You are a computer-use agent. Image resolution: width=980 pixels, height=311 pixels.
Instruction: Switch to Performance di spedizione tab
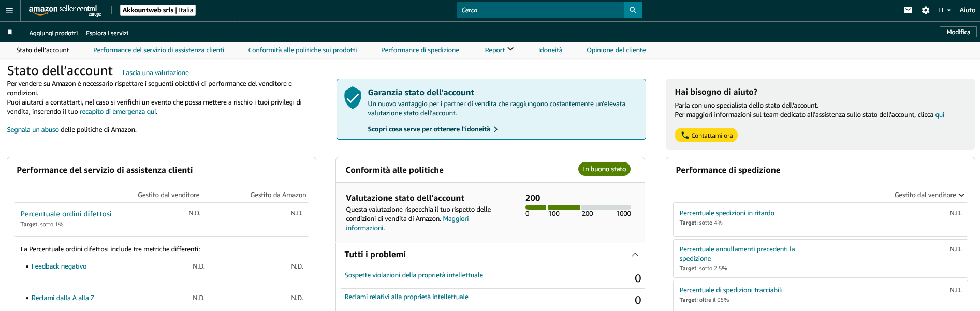[420, 50]
